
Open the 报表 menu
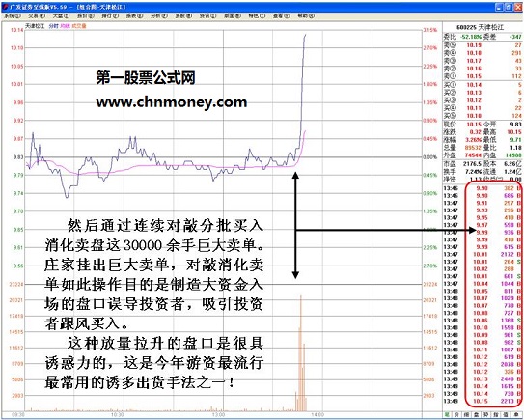click(134, 15)
